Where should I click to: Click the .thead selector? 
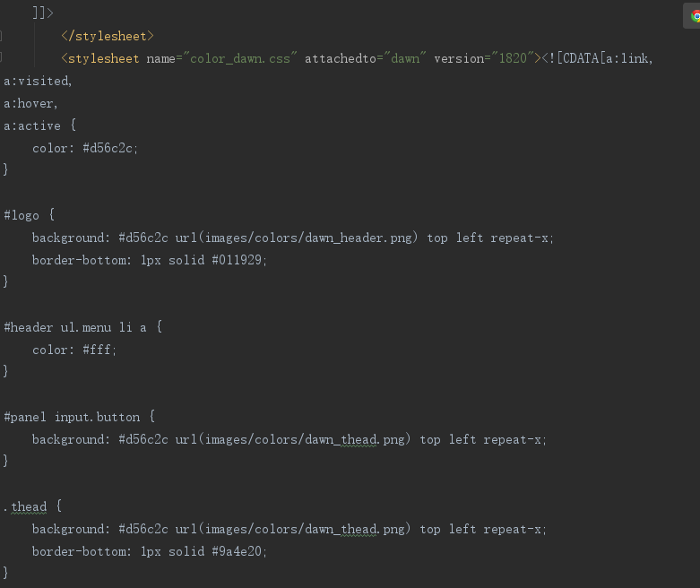25,507
